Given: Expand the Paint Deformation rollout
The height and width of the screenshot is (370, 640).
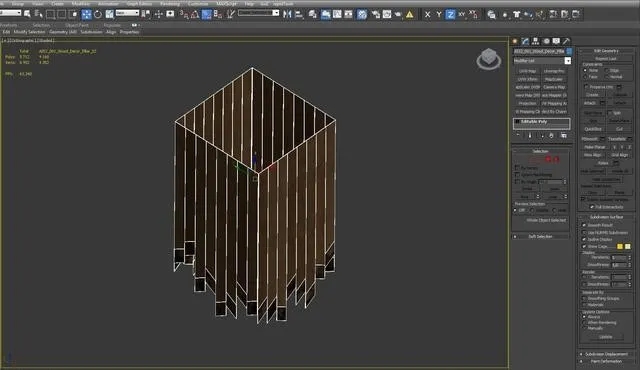Looking at the screenshot, I should pyautogui.click(x=607, y=361).
